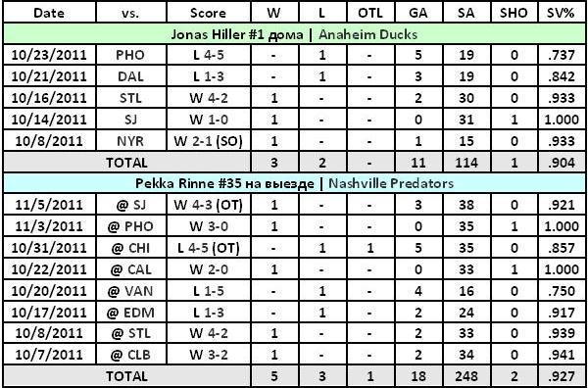This screenshot has height=388, width=588.
Task: Select the L 4-5 (OT) score cell
Action: tap(208, 248)
